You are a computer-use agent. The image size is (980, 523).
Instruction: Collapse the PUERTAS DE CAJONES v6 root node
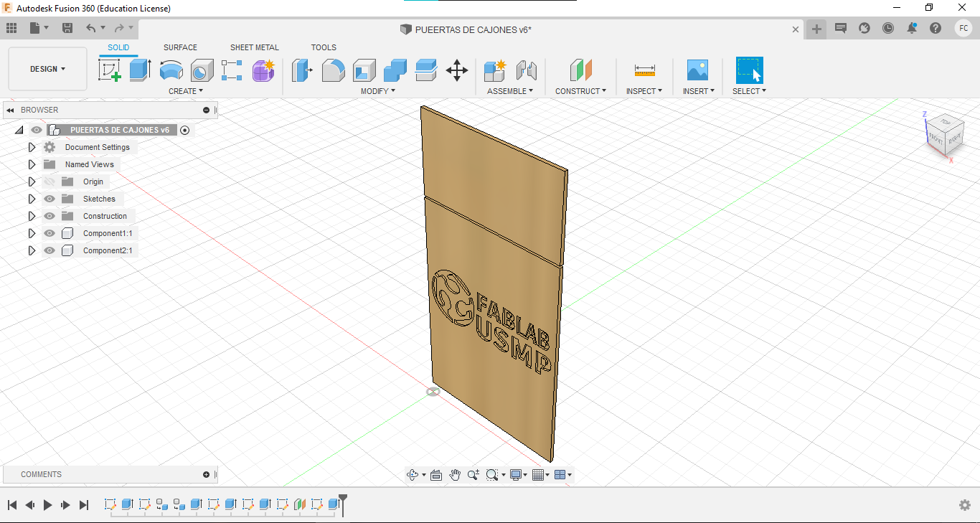pyautogui.click(x=19, y=130)
